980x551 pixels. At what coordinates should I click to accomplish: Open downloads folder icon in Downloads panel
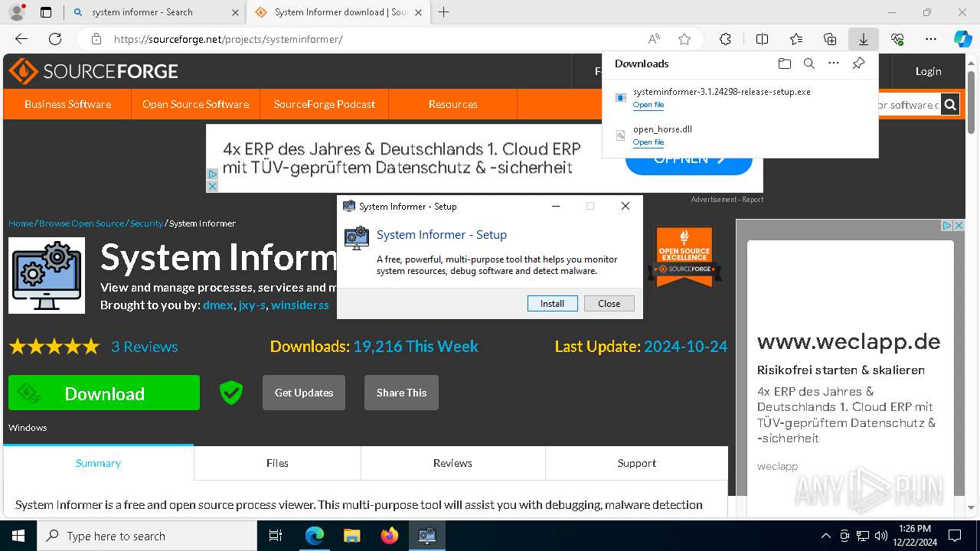click(x=784, y=64)
